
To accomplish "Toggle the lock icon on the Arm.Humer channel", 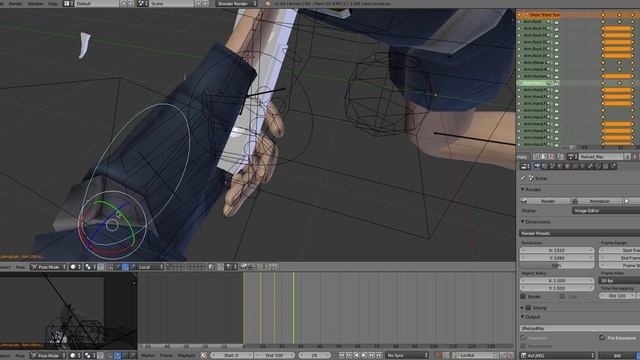I will pyautogui.click(x=556, y=76).
